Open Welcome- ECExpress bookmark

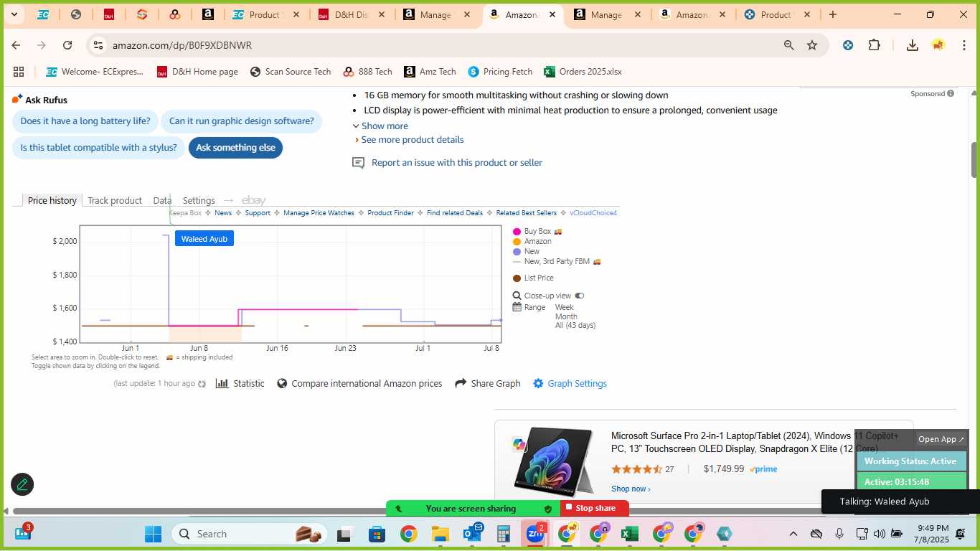pos(95,72)
